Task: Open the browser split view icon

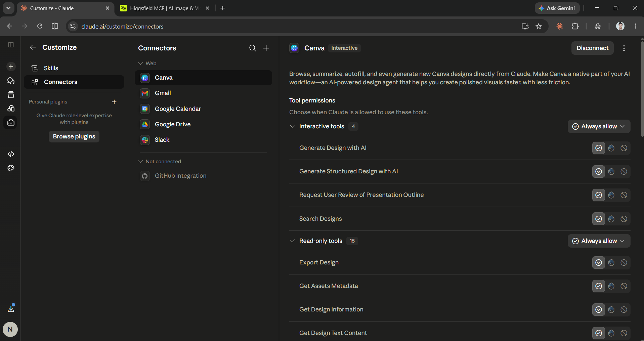Action: (55, 26)
